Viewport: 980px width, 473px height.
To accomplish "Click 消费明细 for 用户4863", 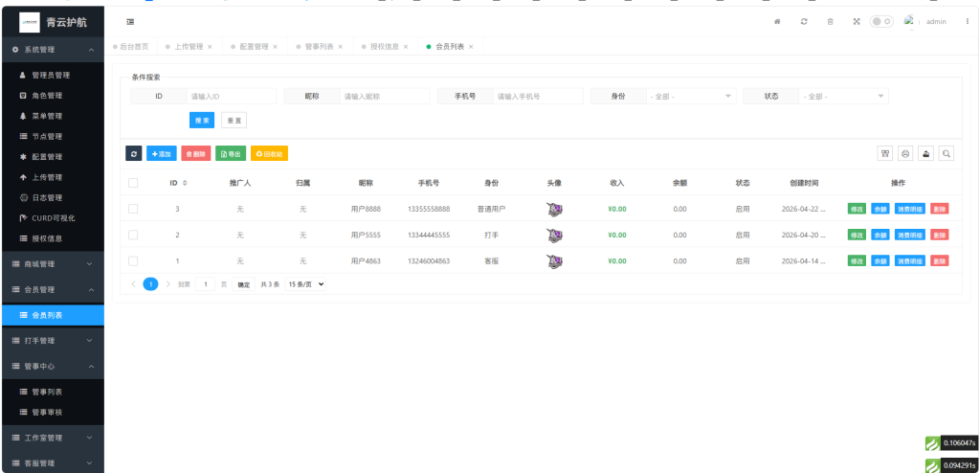I will pyautogui.click(x=909, y=260).
